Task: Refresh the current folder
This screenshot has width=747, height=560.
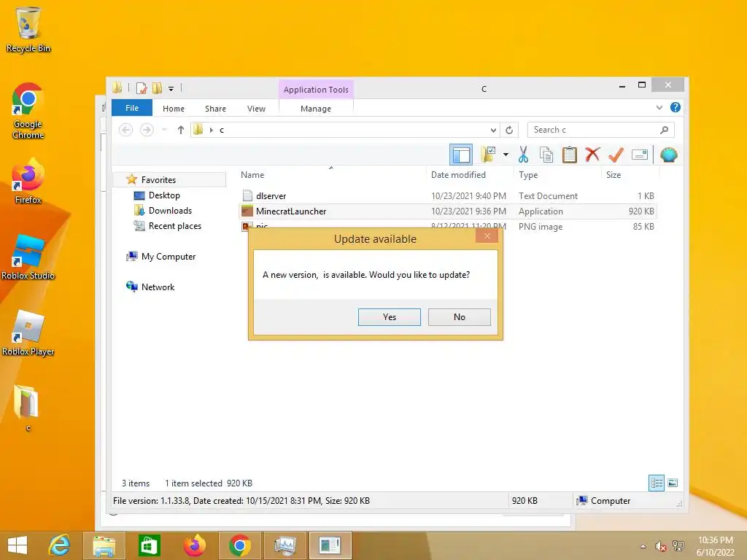Action: tap(508, 130)
